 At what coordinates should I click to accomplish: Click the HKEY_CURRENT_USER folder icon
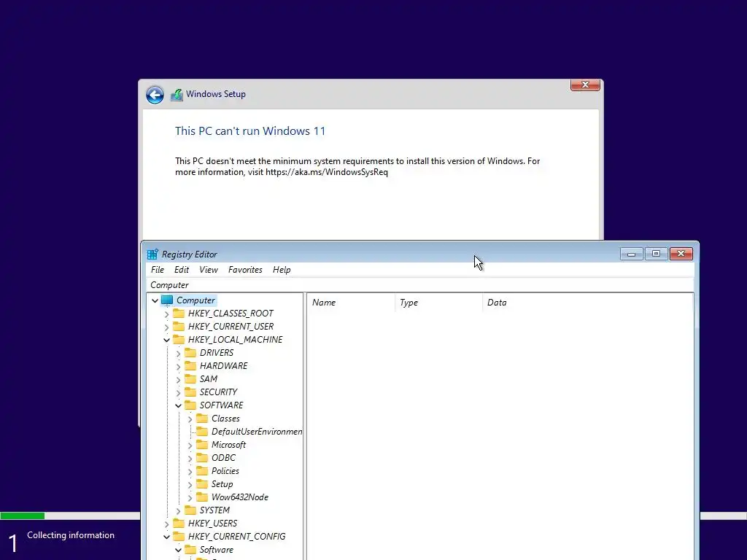[x=179, y=327]
